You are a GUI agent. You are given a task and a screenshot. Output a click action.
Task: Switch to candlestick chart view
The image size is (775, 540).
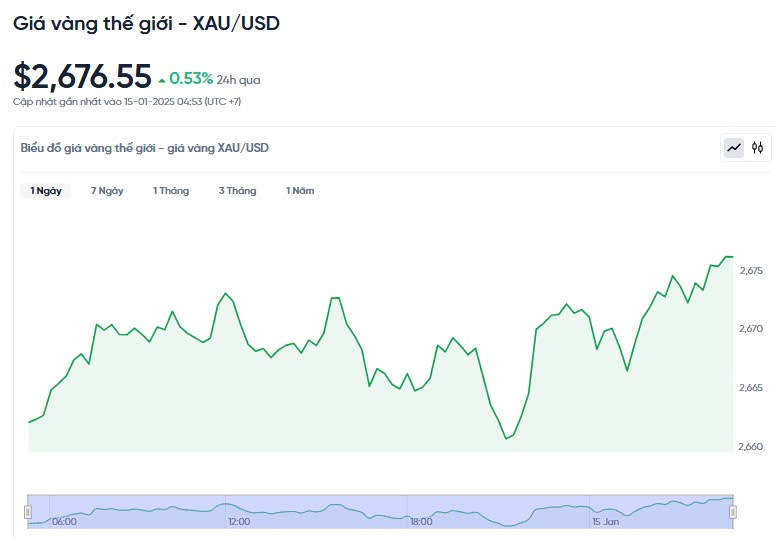[x=758, y=148]
